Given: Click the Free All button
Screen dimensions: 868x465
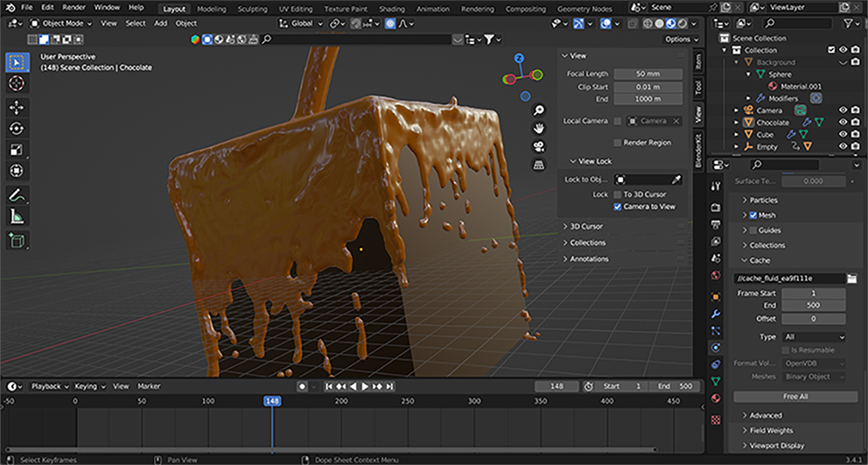Looking at the screenshot, I should click(x=795, y=397).
